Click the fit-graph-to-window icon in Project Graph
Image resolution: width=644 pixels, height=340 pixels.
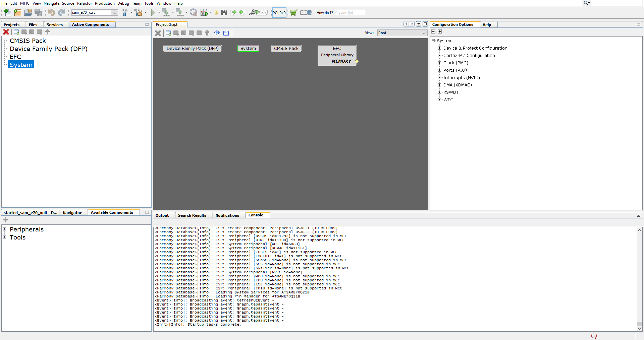[216, 33]
